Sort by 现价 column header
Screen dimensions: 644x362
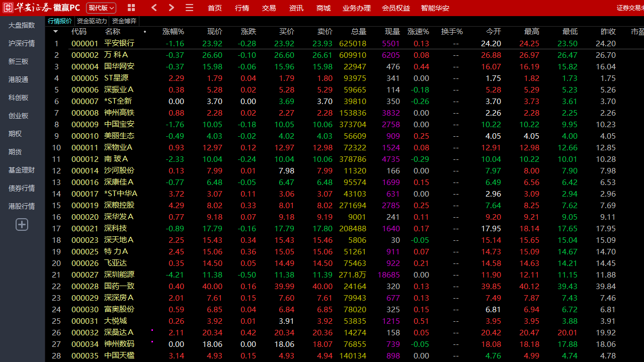tap(215, 32)
